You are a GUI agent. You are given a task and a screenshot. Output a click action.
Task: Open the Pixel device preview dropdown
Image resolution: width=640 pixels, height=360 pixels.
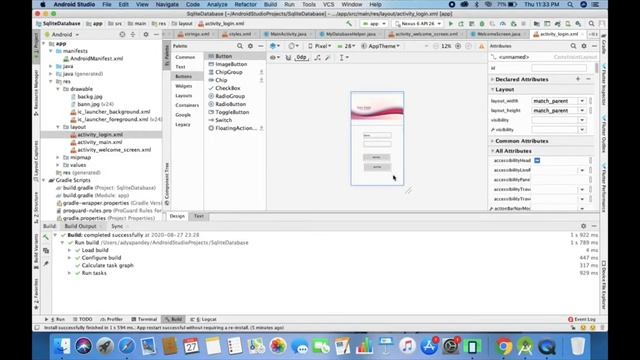(x=319, y=46)
